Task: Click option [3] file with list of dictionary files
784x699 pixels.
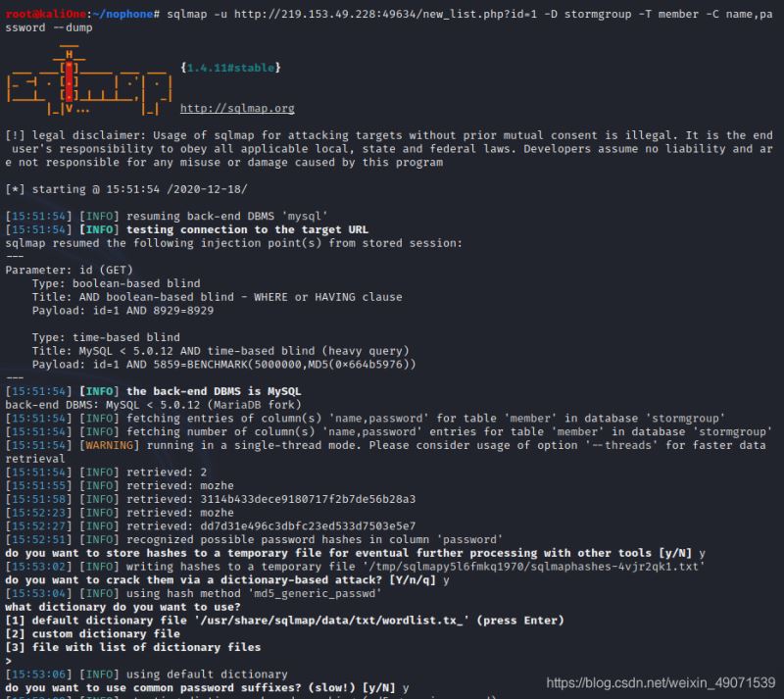Action: pyautogui.click(x=132, y=648)
